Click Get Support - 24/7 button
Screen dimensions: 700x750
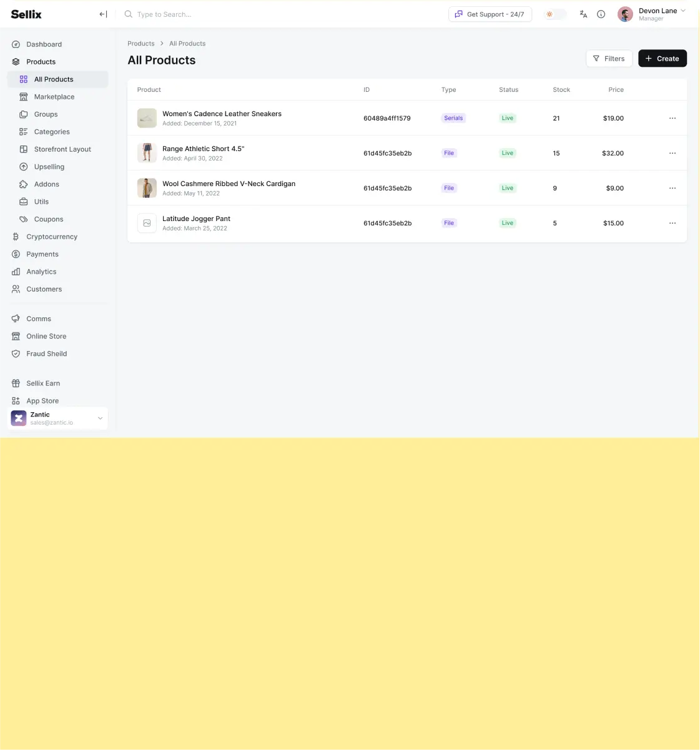pyautogui.click(x=490, y=14)
